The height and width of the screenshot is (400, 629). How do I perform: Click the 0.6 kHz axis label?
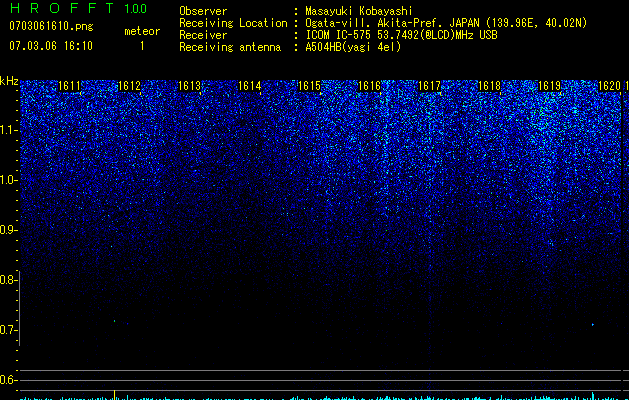[x=8, y=380]
